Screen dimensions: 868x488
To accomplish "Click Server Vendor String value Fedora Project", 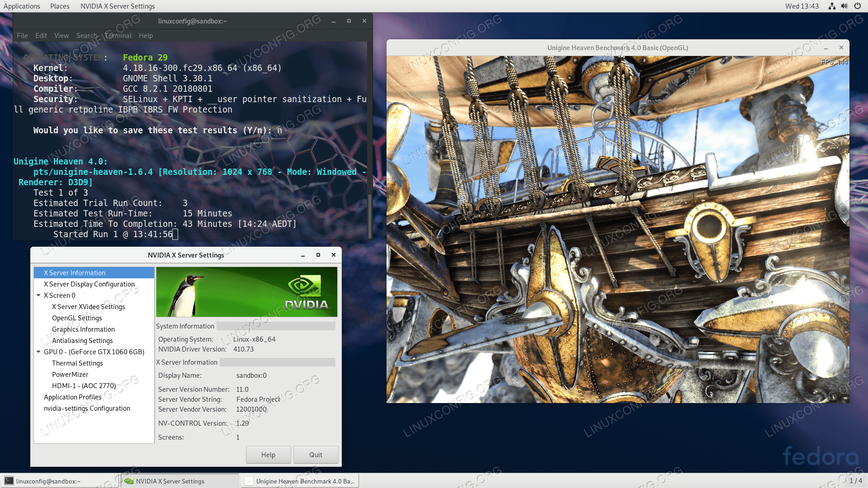I will pos(258,399).
